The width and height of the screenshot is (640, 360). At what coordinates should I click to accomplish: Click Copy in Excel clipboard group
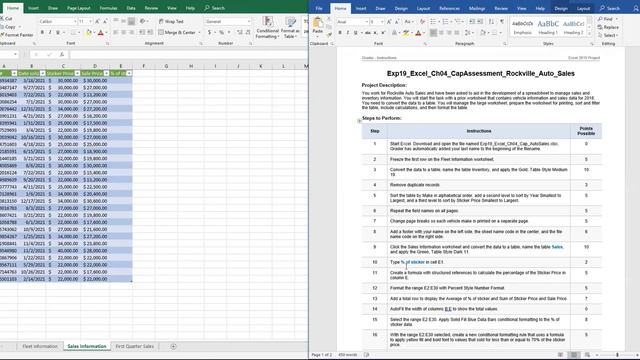9,27
